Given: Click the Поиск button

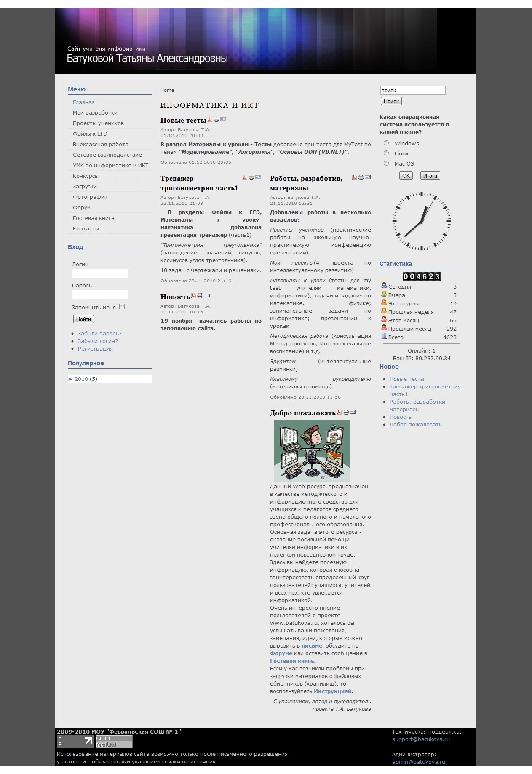Looking at the screenshot, I should pyautogui.click(x=391, y=101).
